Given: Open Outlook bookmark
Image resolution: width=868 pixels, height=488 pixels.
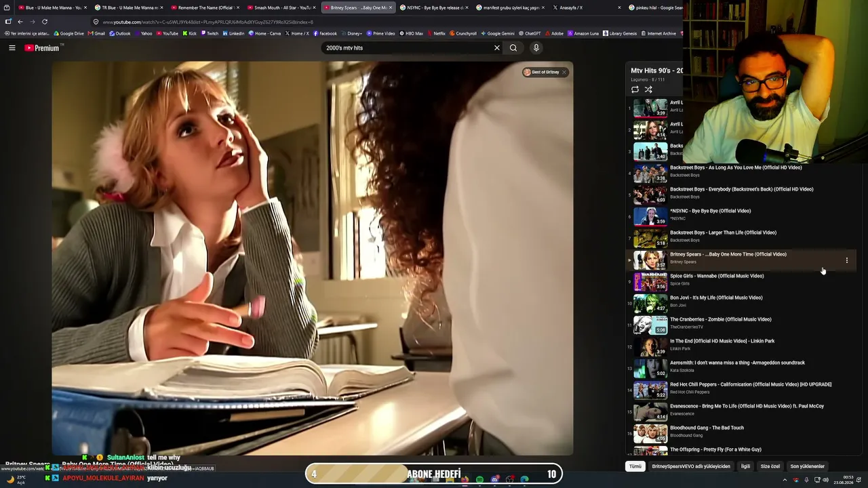Looking at the screenshot, I should click(120, 33).
